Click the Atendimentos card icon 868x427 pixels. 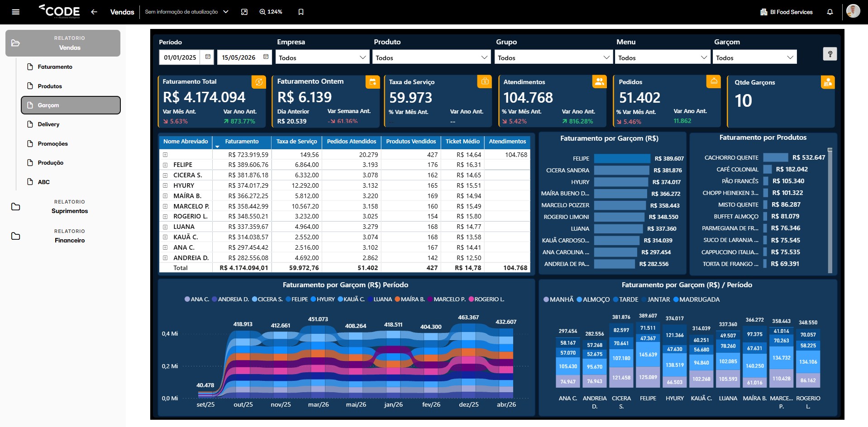click(x=599, y=81)
